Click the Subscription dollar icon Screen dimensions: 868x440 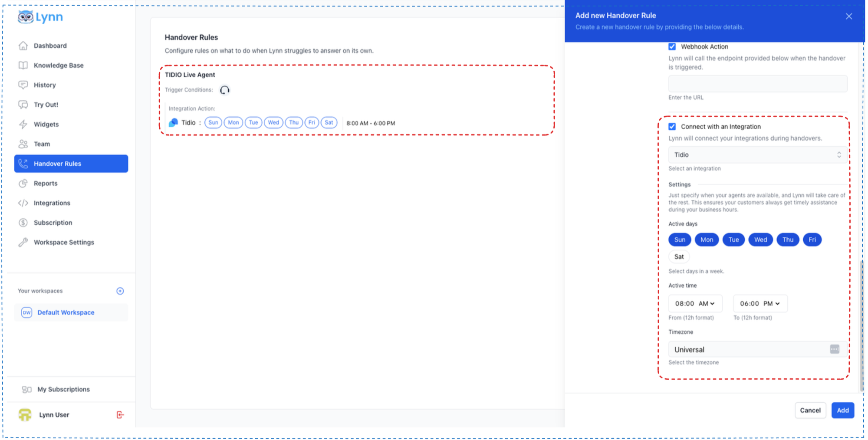(23, 223)
